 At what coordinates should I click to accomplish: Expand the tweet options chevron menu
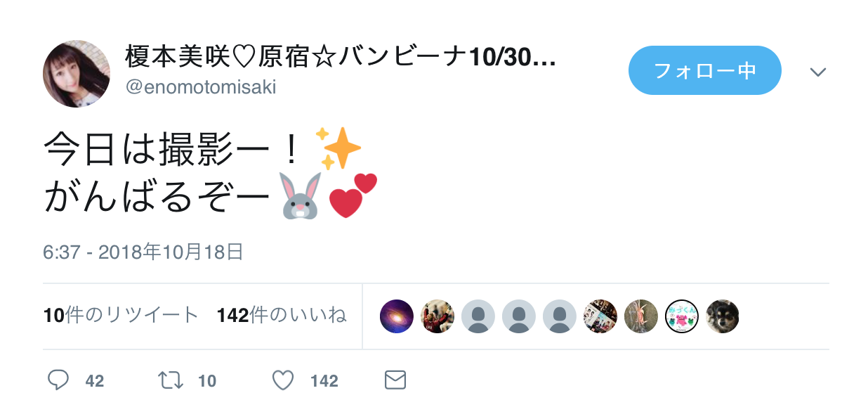(x=818, y=72)
